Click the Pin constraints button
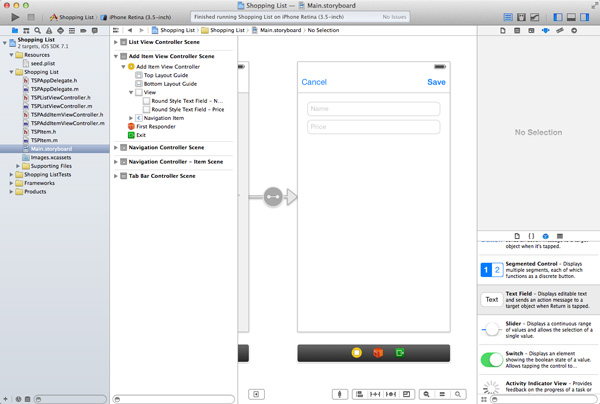The image size is (600, 404). 375,394
